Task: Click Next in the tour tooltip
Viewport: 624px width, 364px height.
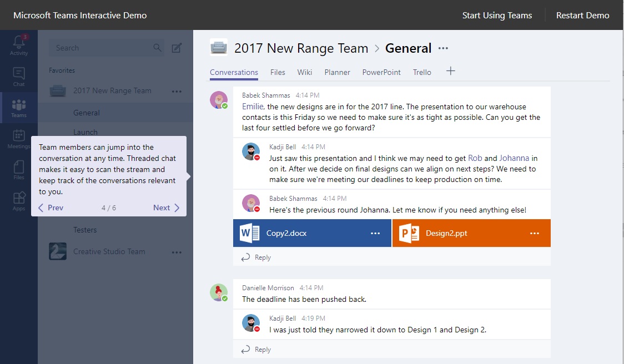Action: click(167, 208)
